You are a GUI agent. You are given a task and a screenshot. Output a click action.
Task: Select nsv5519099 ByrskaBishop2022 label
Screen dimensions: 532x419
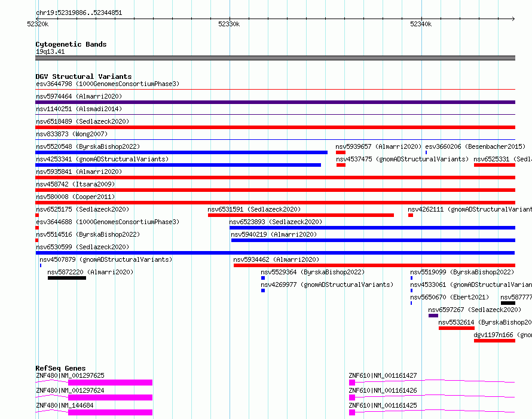tap(462, 272)
